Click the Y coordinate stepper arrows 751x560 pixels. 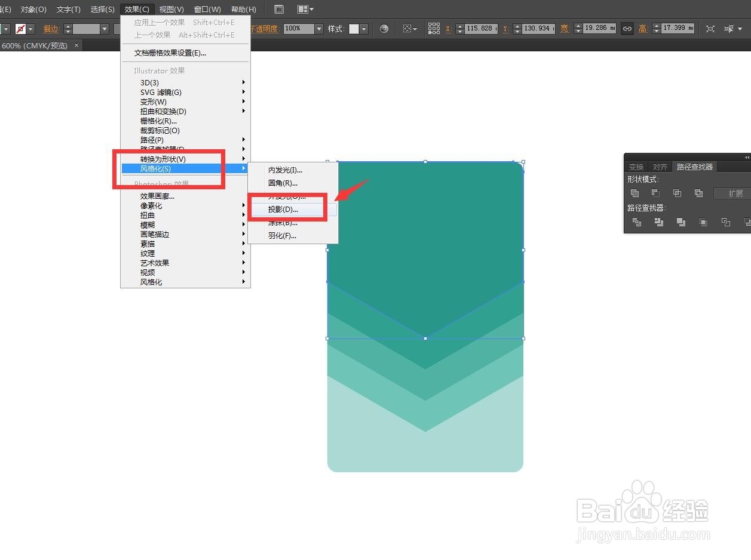(517, 29)
